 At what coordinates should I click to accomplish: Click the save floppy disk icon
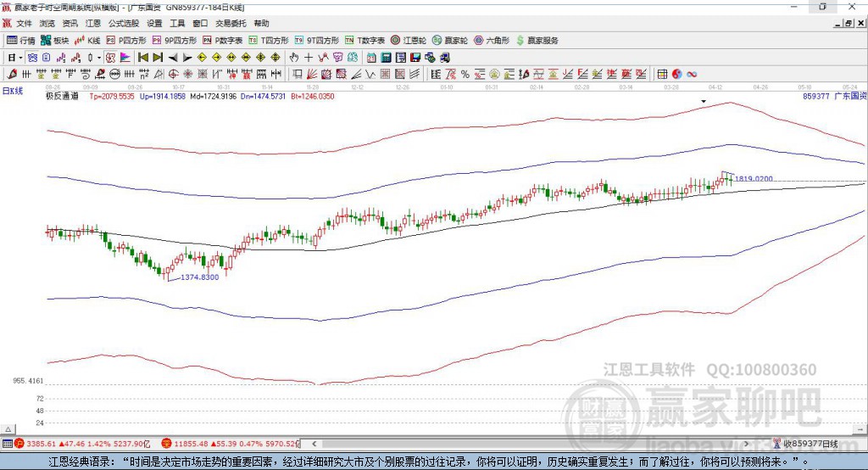[x=415, y=58]
